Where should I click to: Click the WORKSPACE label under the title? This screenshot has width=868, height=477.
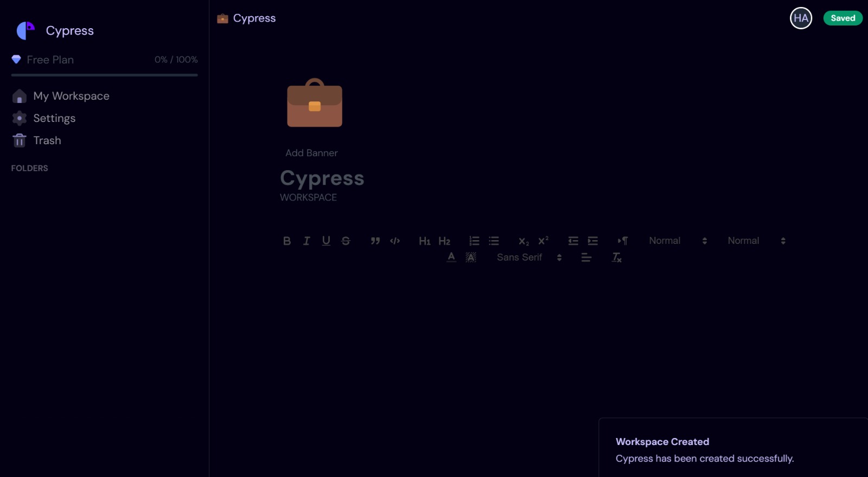[x=308, y=197]
